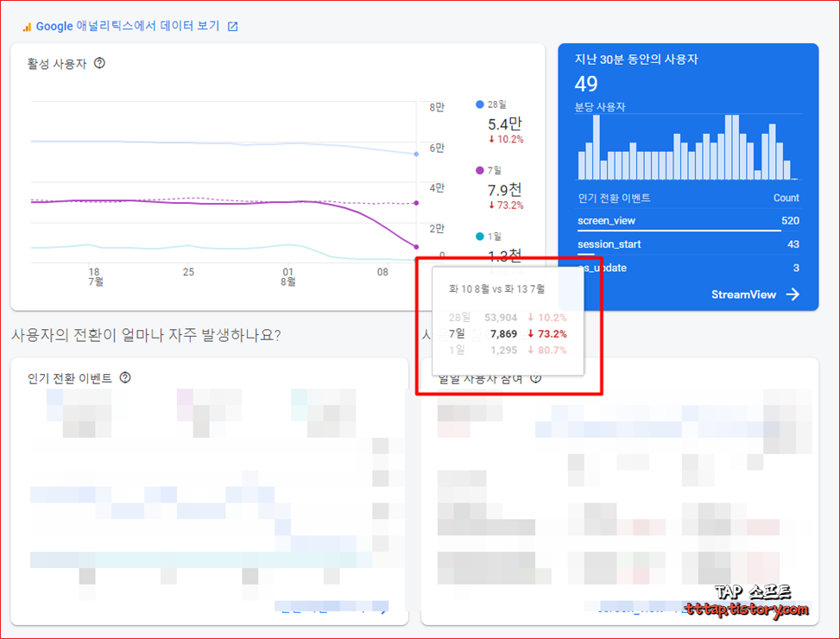Click the 2만 y-axis label
840x639 pixels.
coord(437,229)
